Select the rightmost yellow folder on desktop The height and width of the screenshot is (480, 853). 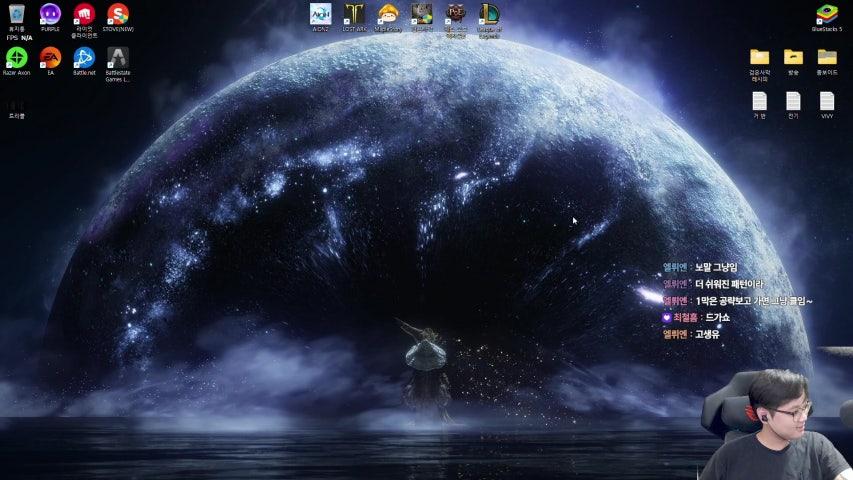tap(827, 57)
